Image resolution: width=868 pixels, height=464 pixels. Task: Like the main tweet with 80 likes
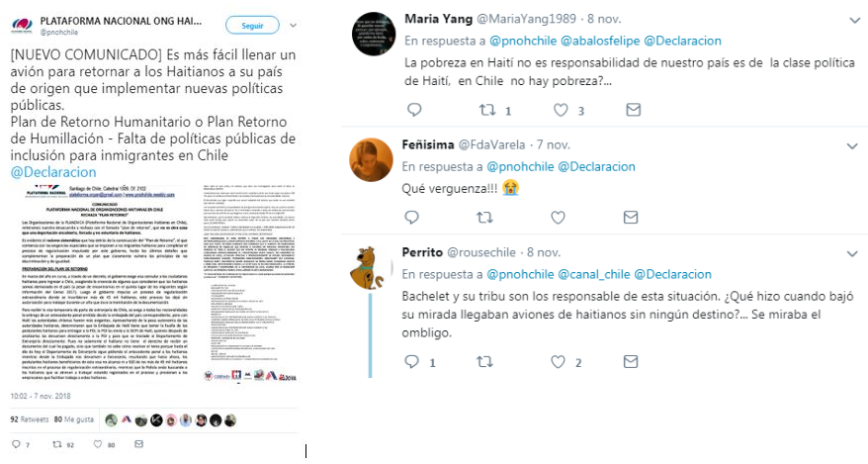(98, 444)
